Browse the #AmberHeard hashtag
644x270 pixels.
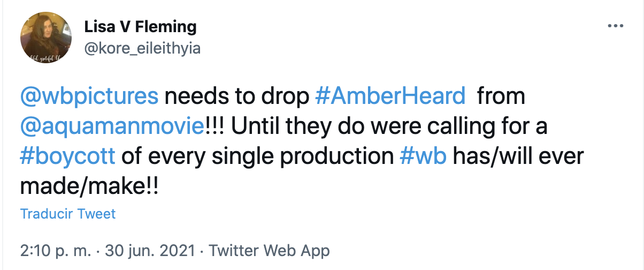point(390,96)
